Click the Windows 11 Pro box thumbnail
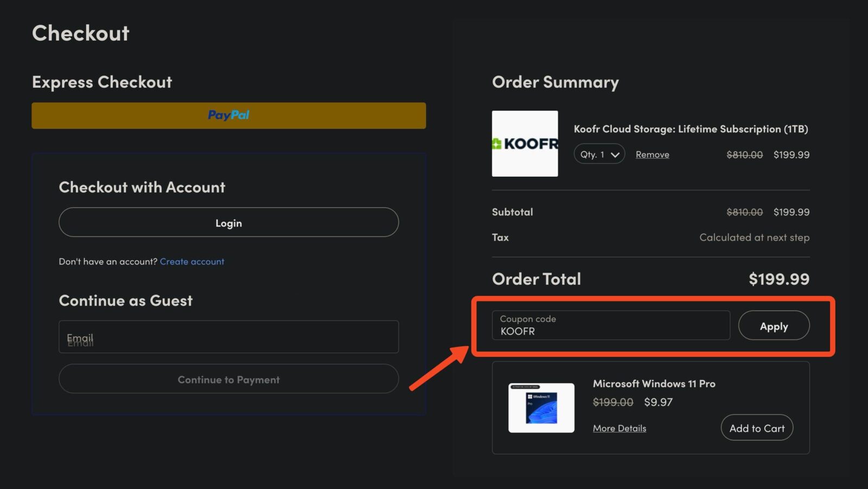The height and width of the screenshot is (489, 868). [x=541, y=408]
